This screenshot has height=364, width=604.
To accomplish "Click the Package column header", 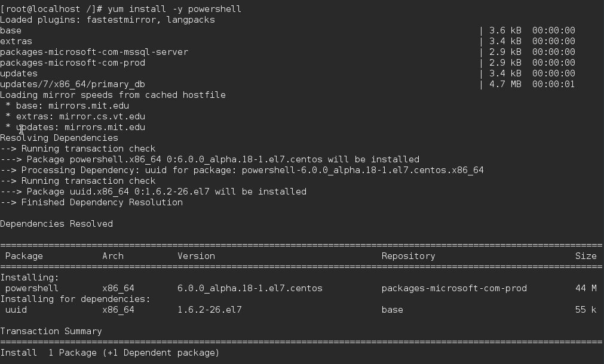I will (24, 256).
